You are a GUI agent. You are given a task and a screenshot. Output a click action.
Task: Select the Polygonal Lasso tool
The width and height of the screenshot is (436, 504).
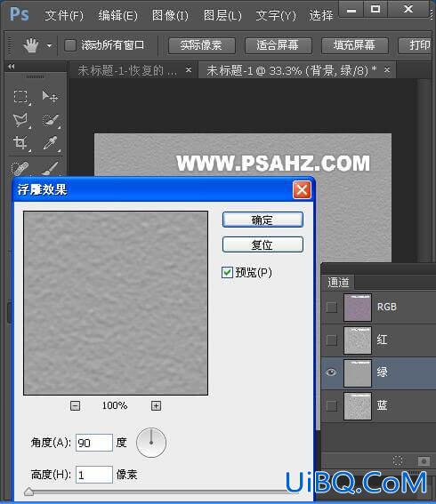(x=20, y=120)
